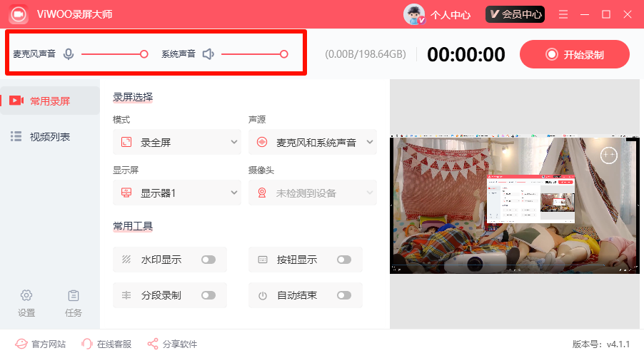
Task: Open user avatar profile picture
Action: pyautogui.click(x=414, y=14)
